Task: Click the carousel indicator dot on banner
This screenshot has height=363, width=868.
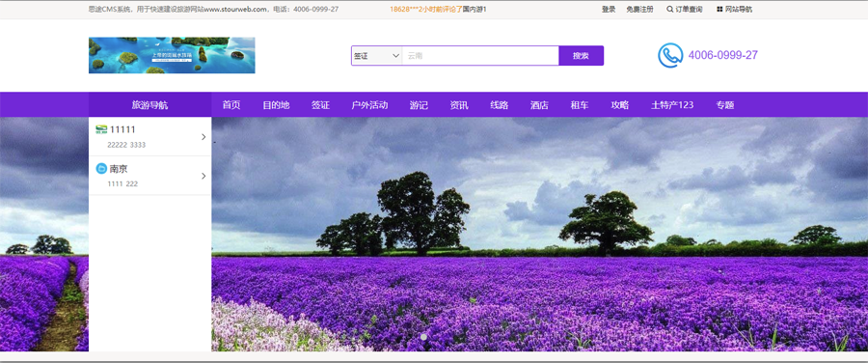Action: click(x=423, y=337)
